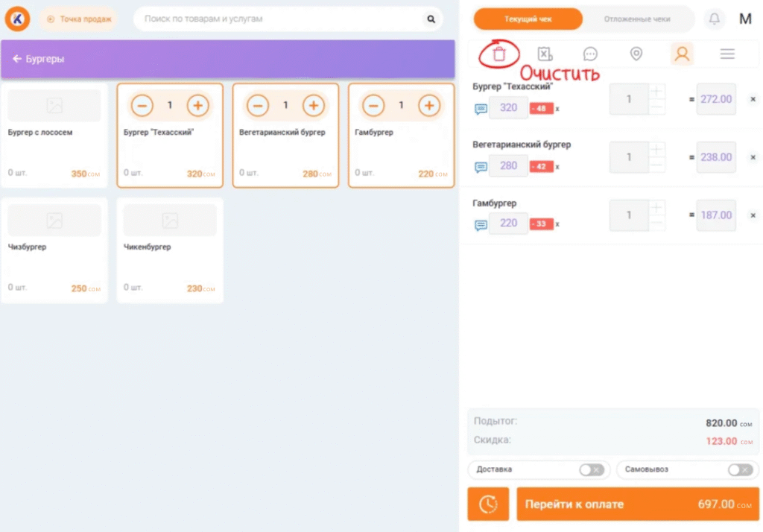Click the trash icon to clear the receipt
Screen dimensions: 763x532
pos(499,54)
